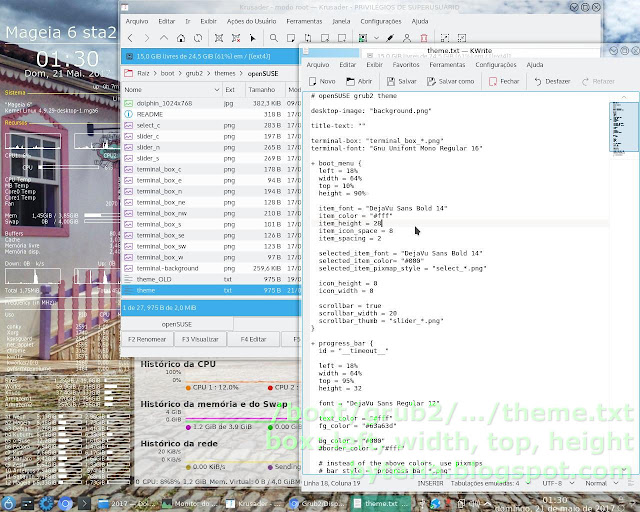The image size is (640, 512).
Task: Open Janela menu in Krusader
Action: click(x=341, y=21)
